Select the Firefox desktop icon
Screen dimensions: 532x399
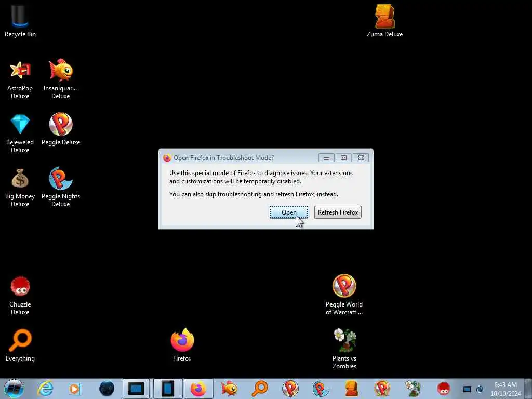[182, 345]
